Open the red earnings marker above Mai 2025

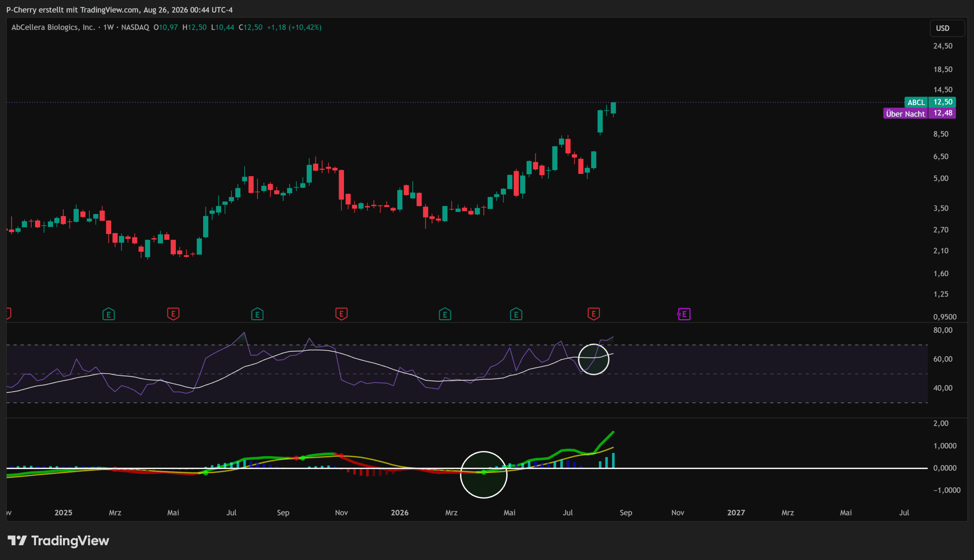[173, 314]
